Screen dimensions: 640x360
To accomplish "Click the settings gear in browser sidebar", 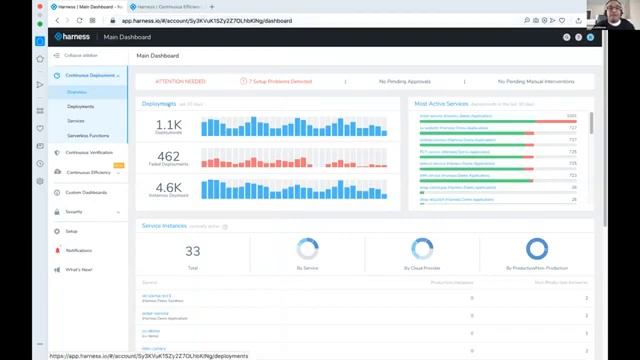I will coord(40,181).
